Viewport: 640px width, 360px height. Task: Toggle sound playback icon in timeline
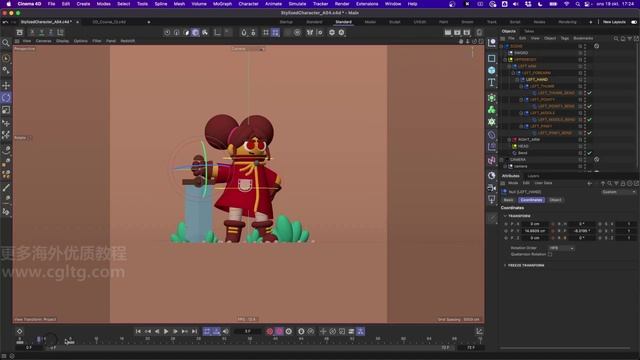(x=226, y=331)
